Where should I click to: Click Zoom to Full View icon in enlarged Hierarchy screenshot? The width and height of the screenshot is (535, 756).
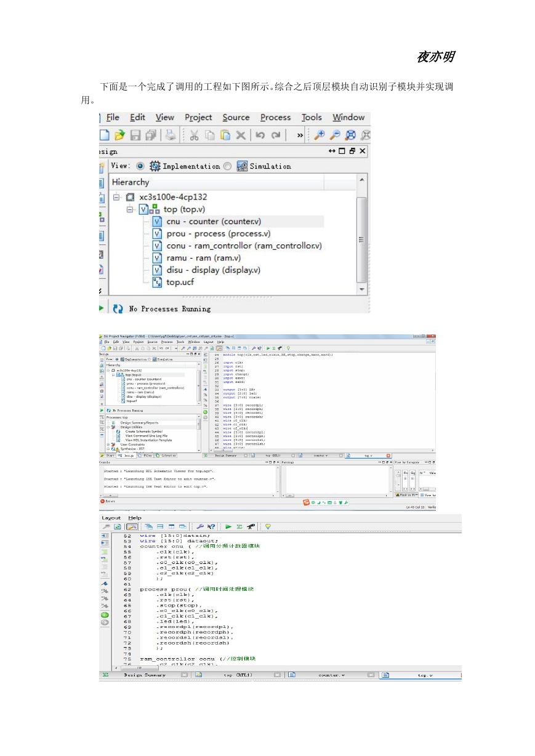click(350, 135)
